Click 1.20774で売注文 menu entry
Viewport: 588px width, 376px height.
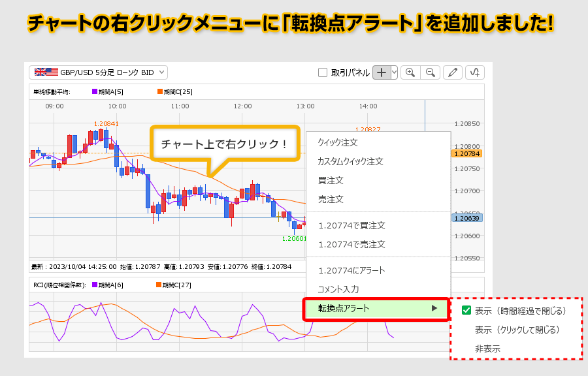pyautogui.click(x=351, y=245)
